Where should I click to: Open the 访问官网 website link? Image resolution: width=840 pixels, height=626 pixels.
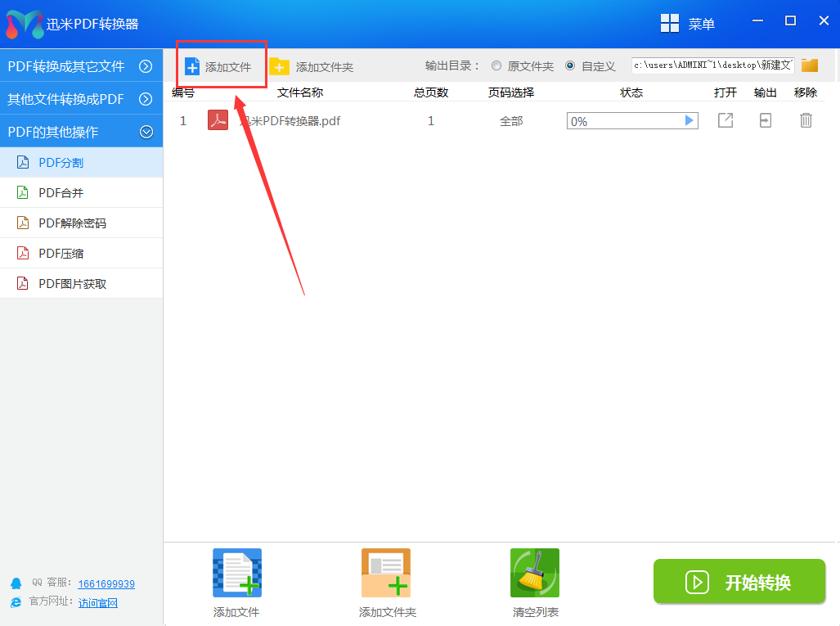tap(98, 603)
